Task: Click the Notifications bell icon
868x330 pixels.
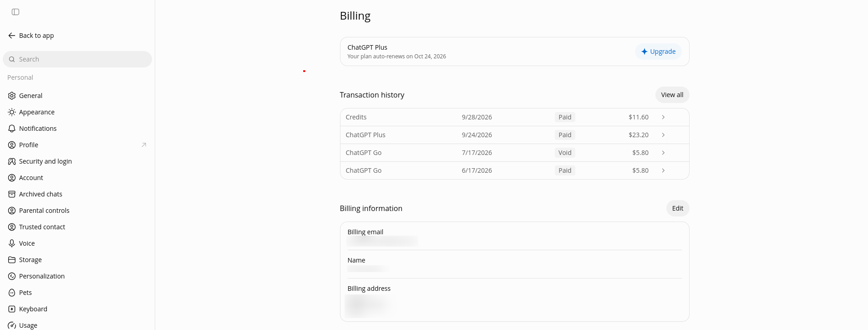Action: click(12, 129)
